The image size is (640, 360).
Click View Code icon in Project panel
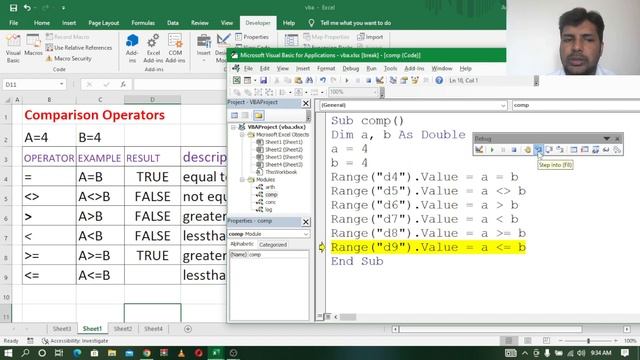(234, 116)
